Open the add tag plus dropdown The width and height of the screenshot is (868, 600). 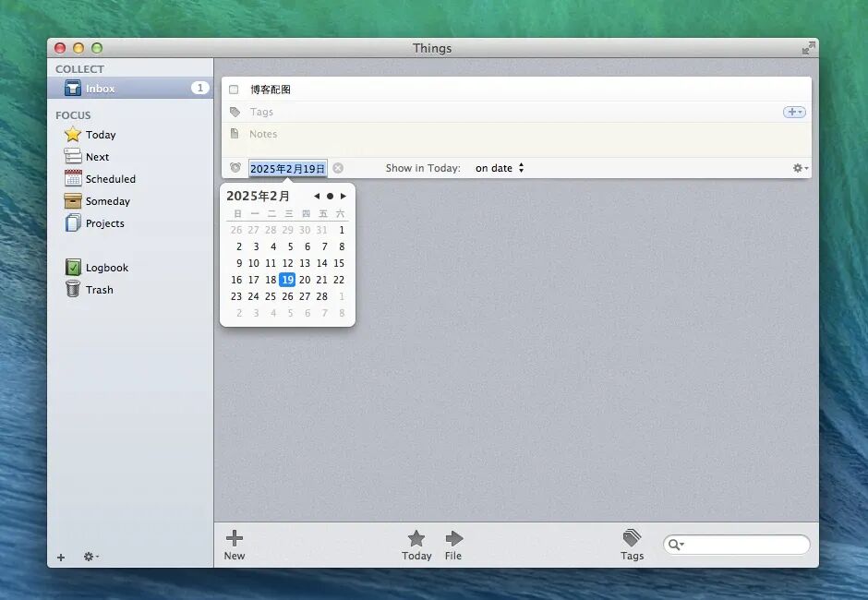pos(794,112)
